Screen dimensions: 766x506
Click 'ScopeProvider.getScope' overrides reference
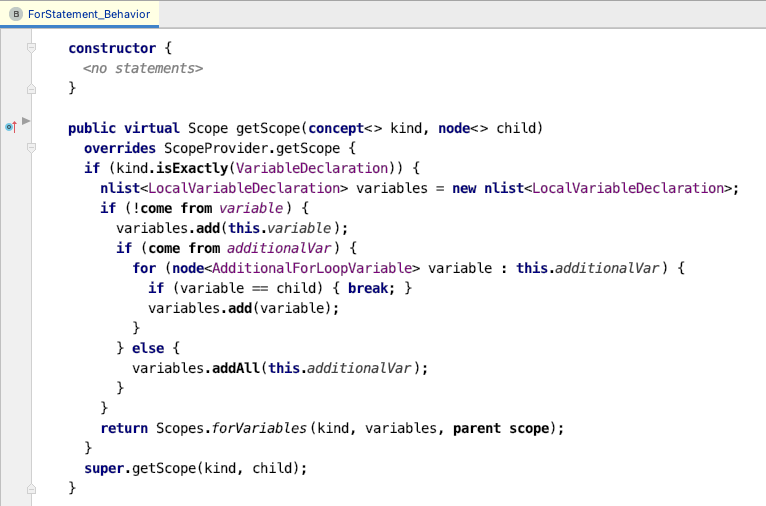(x=252, y=148)
